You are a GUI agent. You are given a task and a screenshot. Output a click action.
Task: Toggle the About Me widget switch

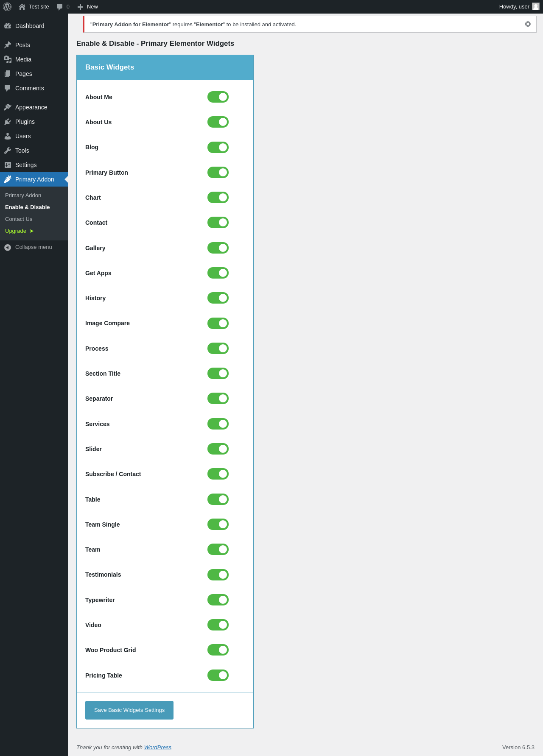[x=218, y=97]
